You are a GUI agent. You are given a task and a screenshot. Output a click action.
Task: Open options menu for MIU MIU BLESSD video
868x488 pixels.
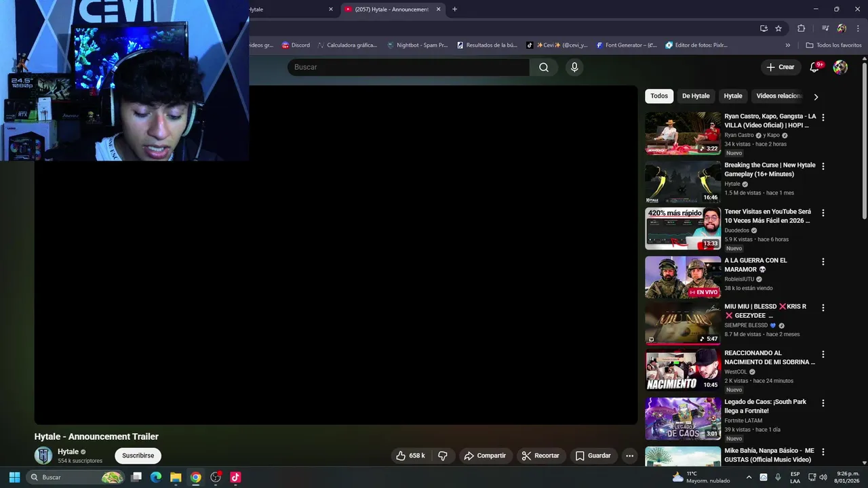click(823, 308)
